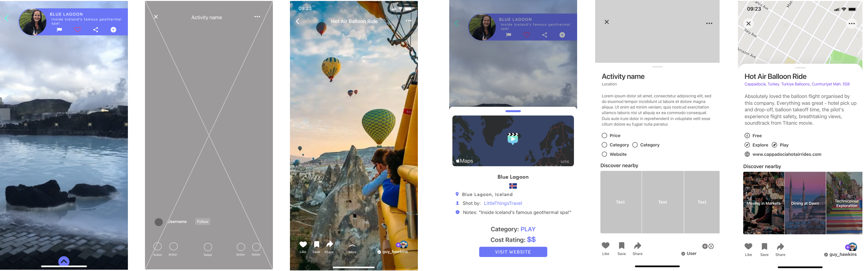Tap the purple sheet handle above the map
Screen dimensions: 868x271
pos(513,111)
